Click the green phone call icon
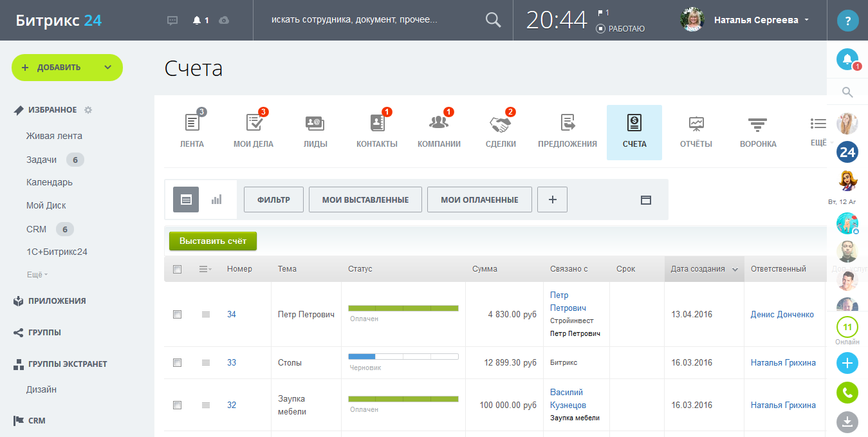 point(847,392)
